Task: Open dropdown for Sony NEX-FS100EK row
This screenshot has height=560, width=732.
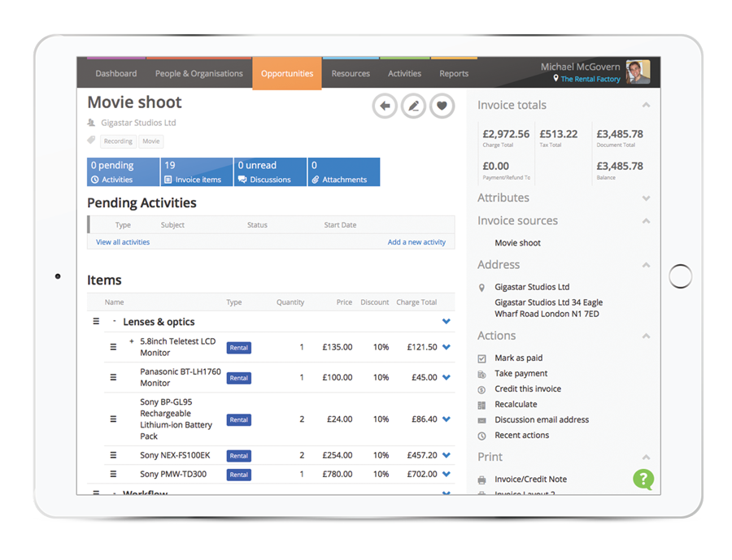Action: tap(447, 455)
